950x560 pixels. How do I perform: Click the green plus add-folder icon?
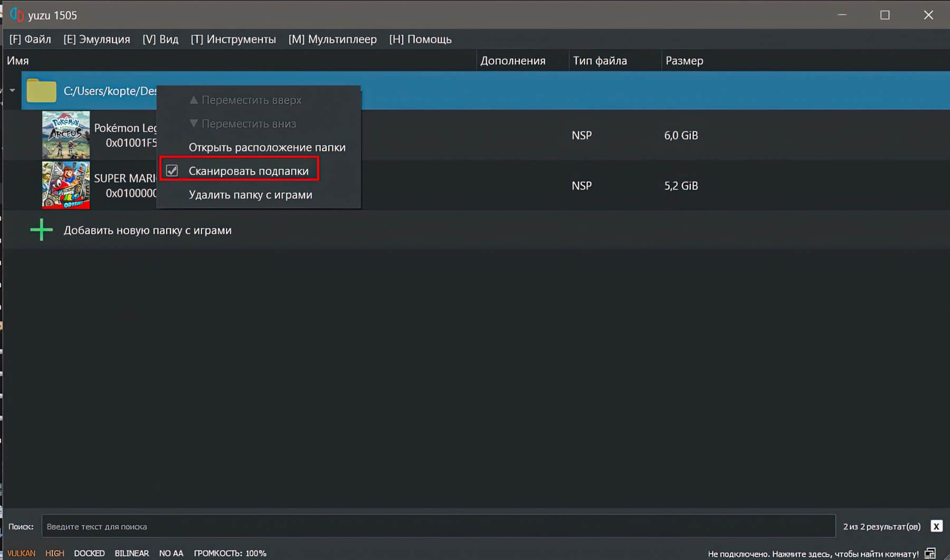pos(41,230)
